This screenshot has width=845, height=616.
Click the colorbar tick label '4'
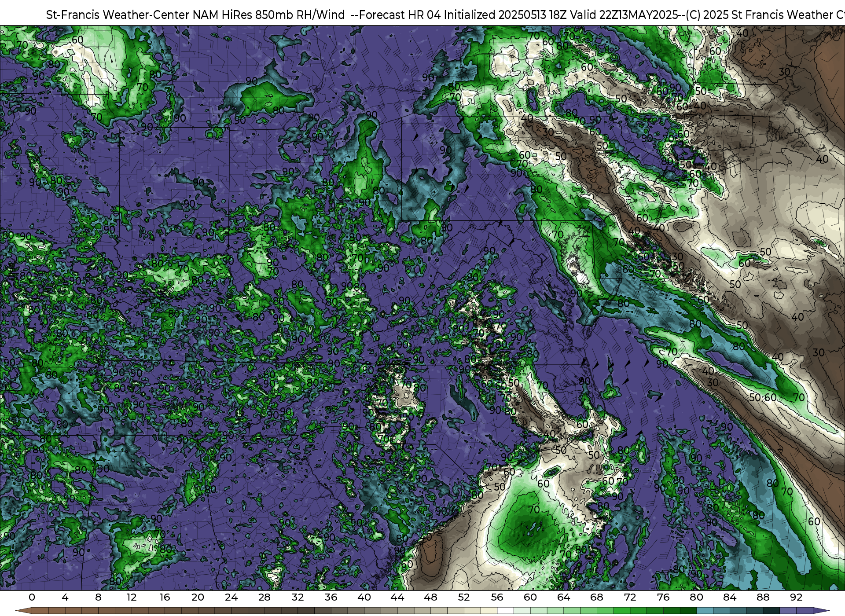[65, 597]
